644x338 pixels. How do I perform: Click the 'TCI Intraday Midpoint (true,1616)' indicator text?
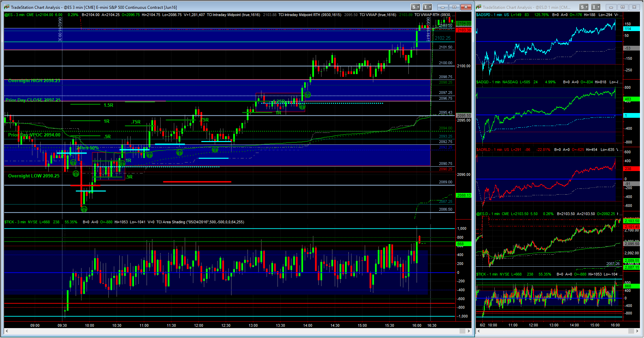[234, 15]
